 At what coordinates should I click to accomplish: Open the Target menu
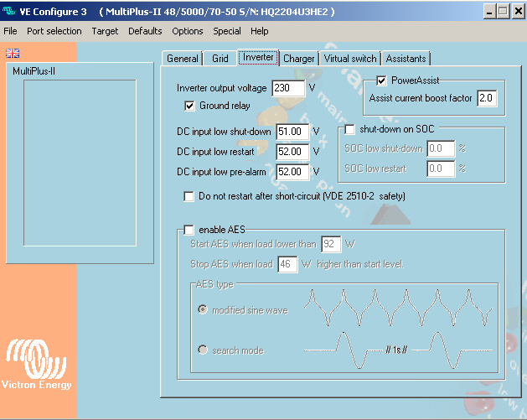(x=105, y=31)
